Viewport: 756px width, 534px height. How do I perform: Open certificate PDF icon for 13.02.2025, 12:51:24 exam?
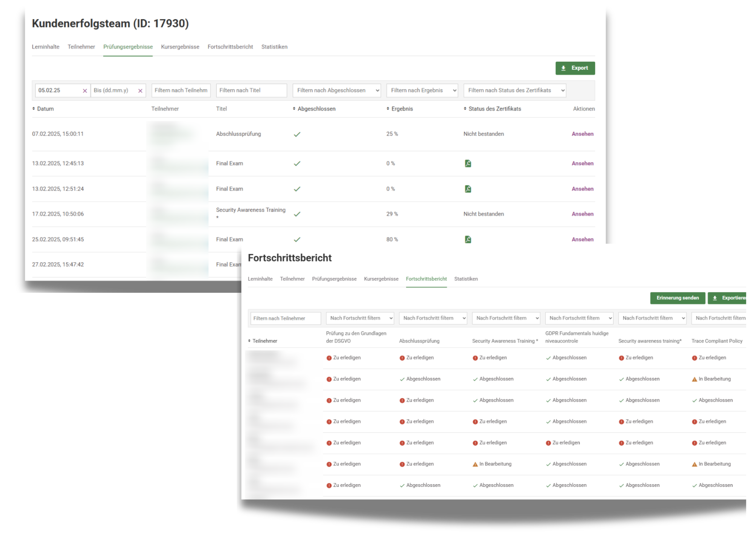468,189
